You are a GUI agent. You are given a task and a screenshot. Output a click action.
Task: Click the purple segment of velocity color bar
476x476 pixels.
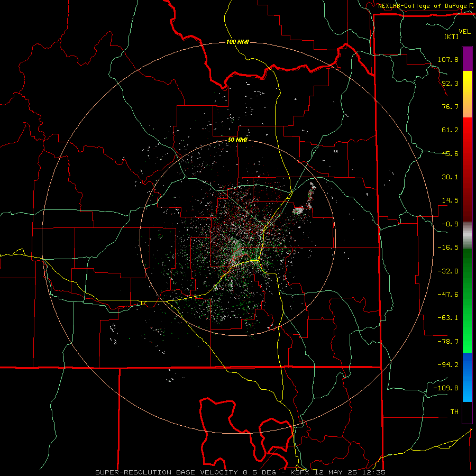467,59
